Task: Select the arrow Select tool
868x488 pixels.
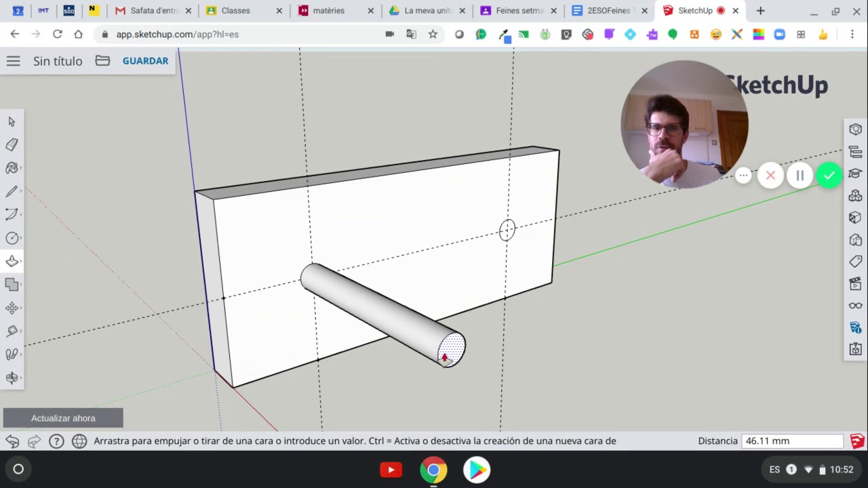Action: click(x=12, y=122)
